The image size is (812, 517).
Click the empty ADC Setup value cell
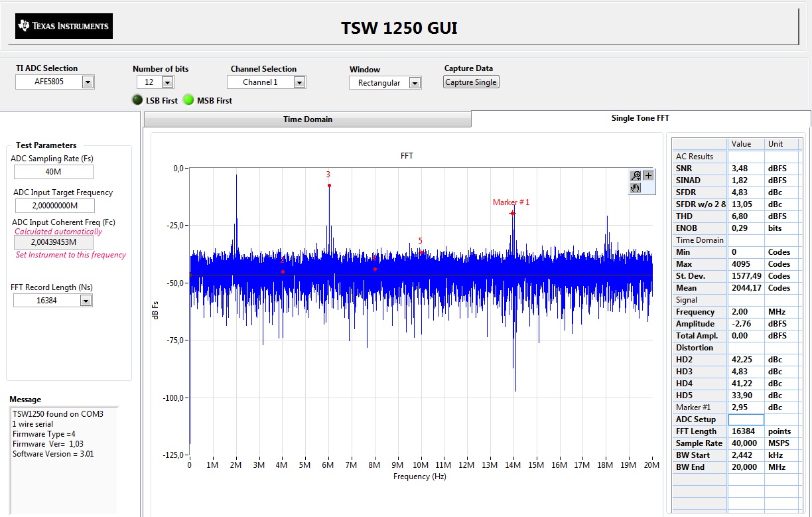[746, 419]
